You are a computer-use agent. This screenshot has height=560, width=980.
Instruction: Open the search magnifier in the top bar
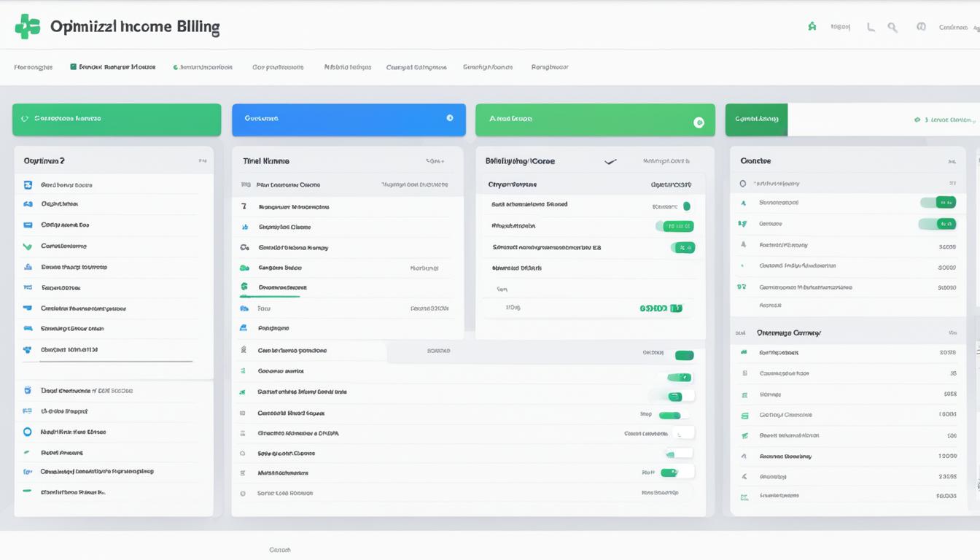point(892,26)
